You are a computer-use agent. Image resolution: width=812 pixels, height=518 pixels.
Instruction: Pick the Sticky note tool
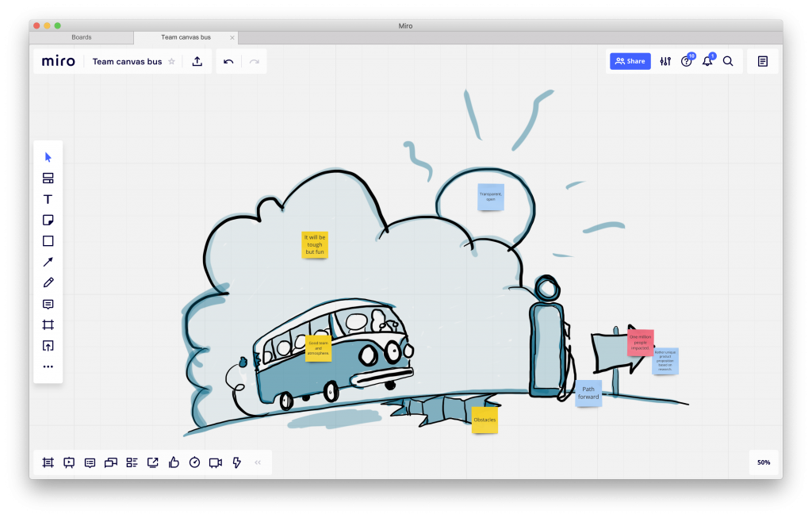48,220
